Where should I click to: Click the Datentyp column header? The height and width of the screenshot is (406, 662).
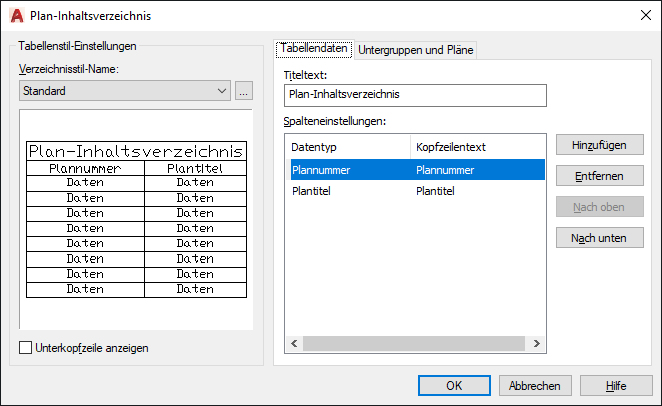pyautogui.click(x=348, y=147)
